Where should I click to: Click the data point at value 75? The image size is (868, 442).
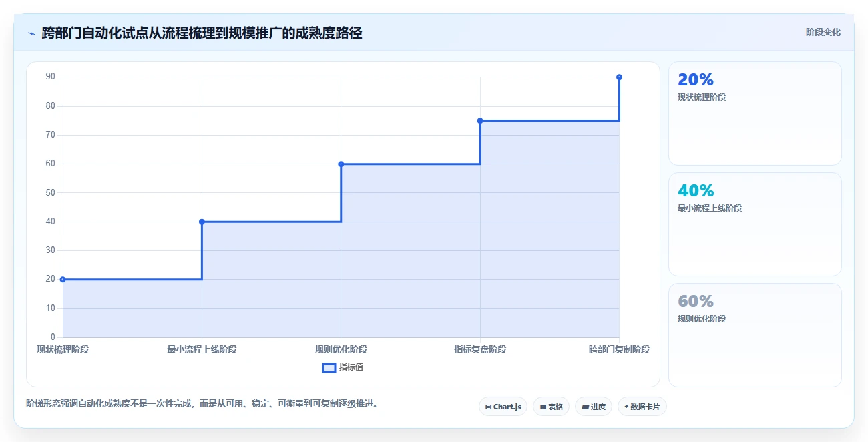(480, 120)
